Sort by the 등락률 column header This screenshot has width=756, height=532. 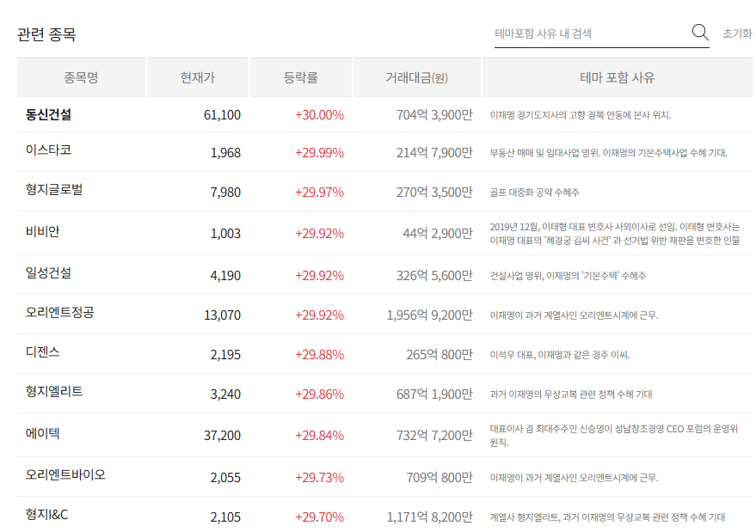301,77
